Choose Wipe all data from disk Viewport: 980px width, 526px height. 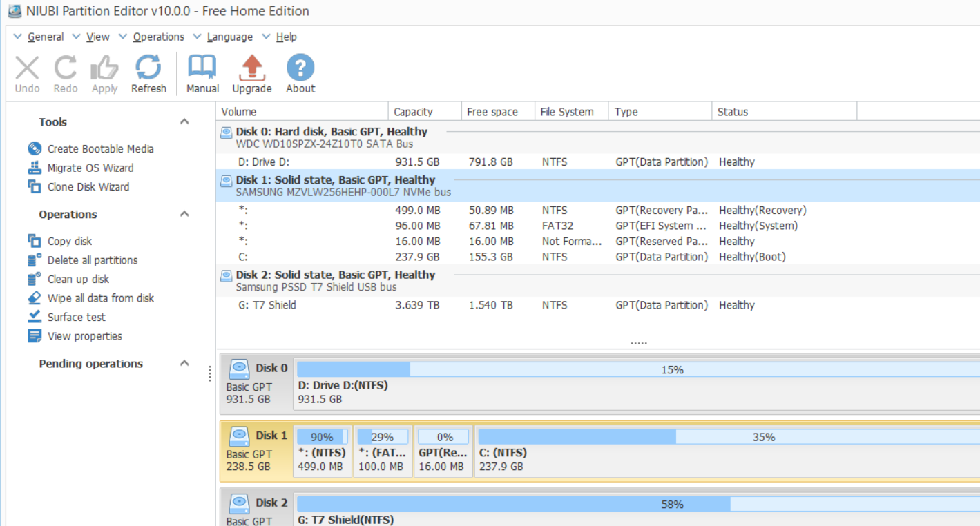(x=101, y=298)
